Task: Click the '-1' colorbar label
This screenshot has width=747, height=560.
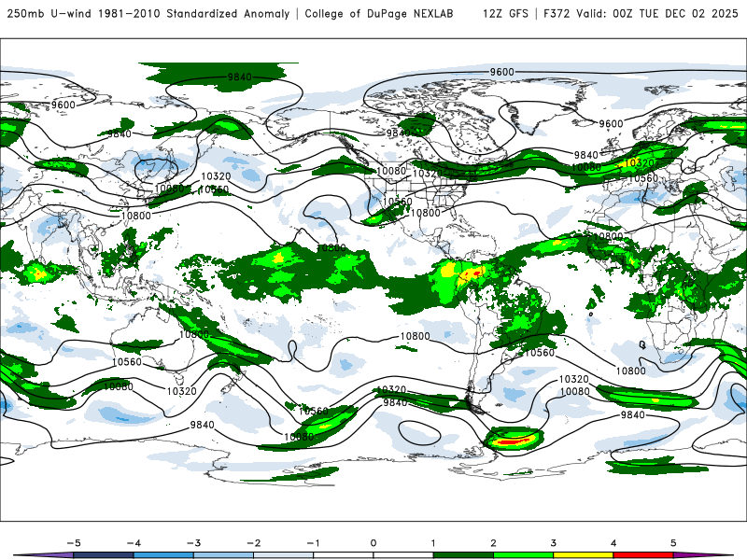Action: point(313,543)
